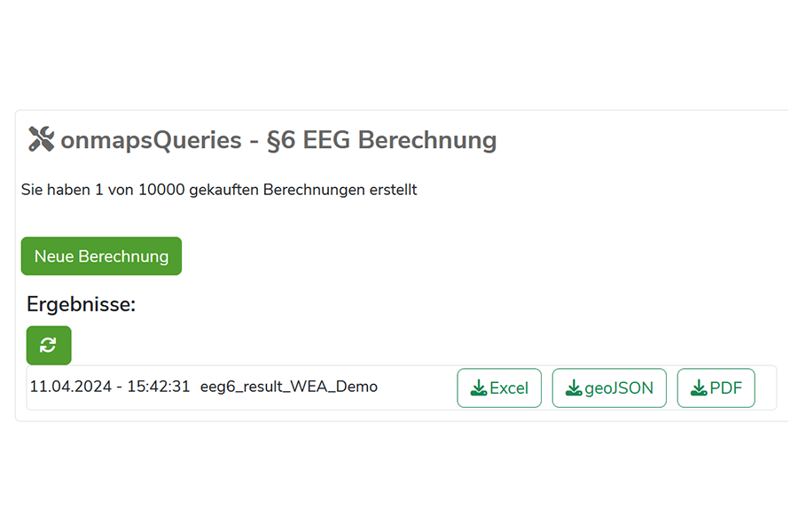The width and height of the screenshot is (798, 532).
Task: Click the Ergebnisse section label
Action: tap(81, 304)
